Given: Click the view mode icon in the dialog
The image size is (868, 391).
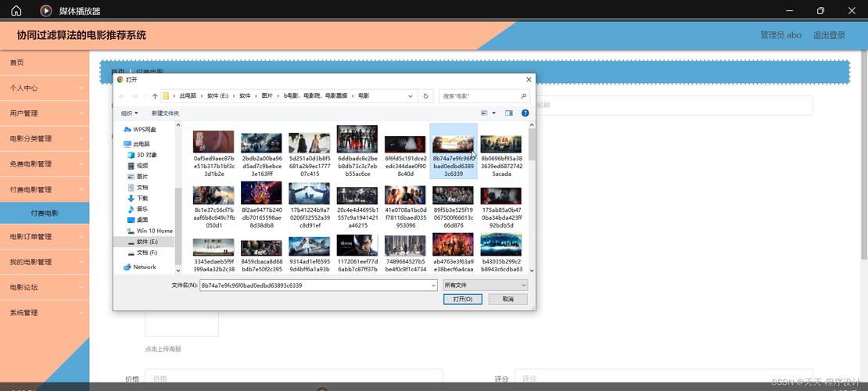Looking at the screenshot, I should [x=484, y=113].
